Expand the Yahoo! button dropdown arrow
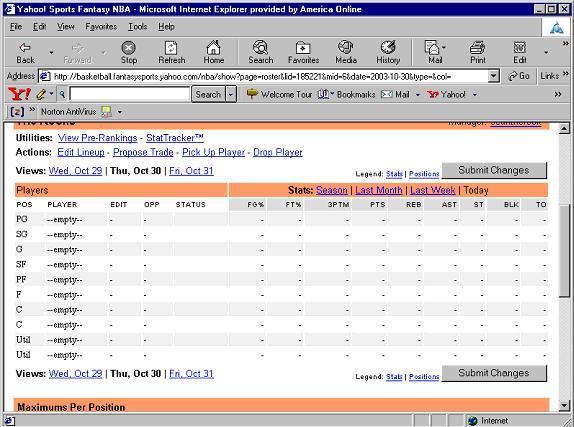The width and height of the screenshot is (574, 427). tap(474, 95)
